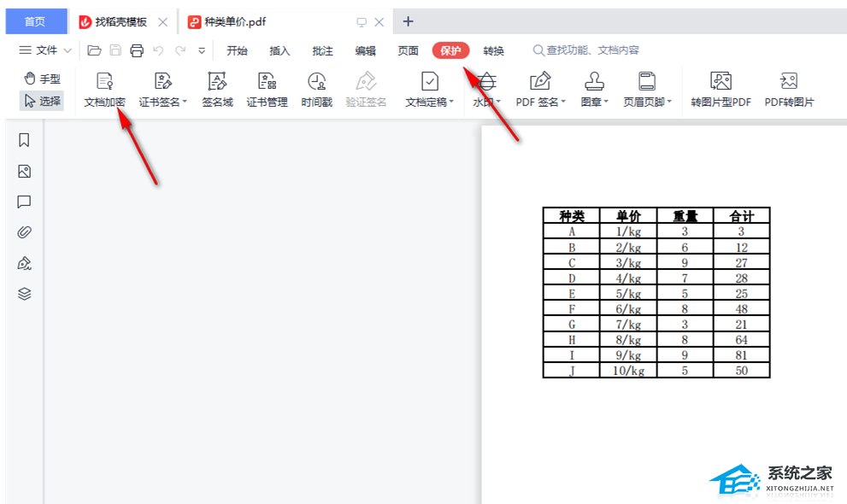Open the thumbnail panel in sidebar

pyautogui.click(x=24, y=172)
